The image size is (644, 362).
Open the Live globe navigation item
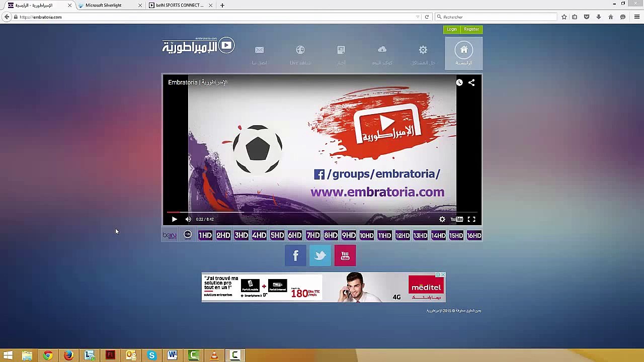300,54
